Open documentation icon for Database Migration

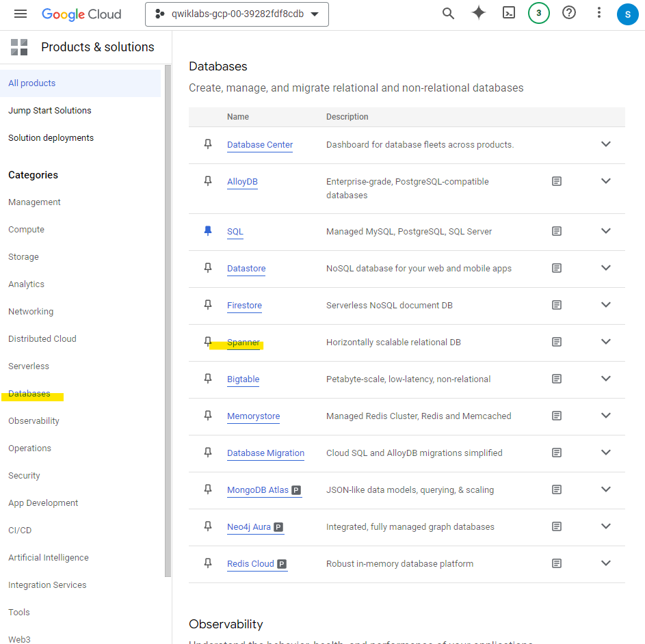tap(557, 453)
